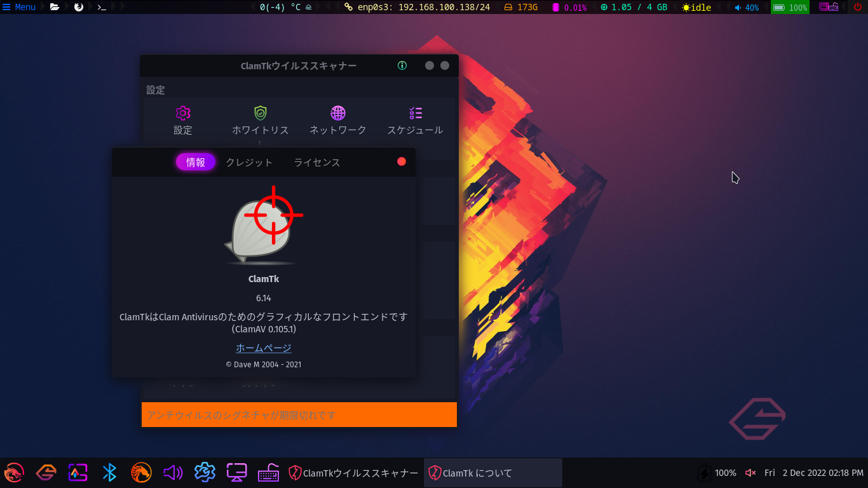
Task: Click the 6.14 version number text
Action: (x=264, y=298)
